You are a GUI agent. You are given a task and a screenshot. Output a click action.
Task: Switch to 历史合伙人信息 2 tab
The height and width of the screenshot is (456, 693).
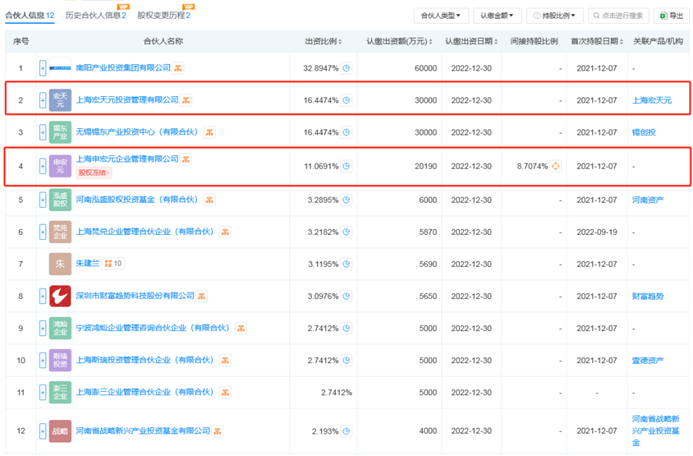(96, 15)
